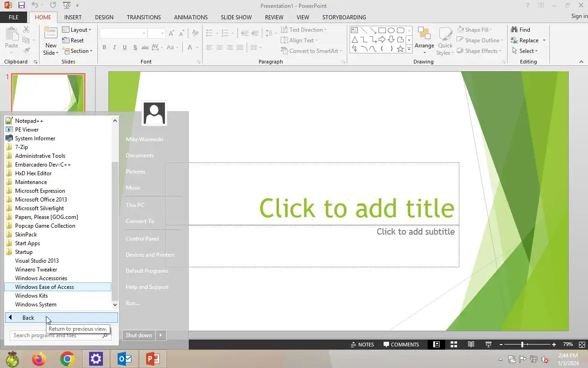Select the Oval shape in gallery
The image size is (588, 368).
click(391, 30)
